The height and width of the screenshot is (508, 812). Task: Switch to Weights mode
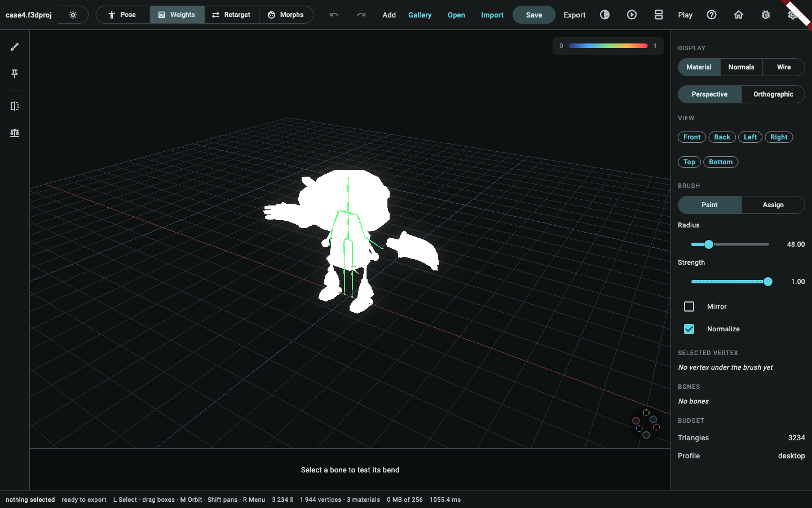tap(177, 15)
